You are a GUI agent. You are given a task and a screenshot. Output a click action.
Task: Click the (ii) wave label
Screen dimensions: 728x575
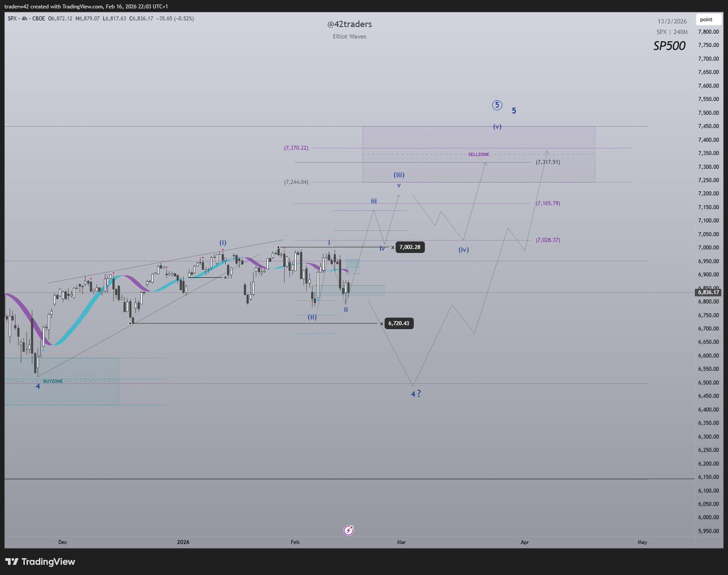tap(312, 316)
